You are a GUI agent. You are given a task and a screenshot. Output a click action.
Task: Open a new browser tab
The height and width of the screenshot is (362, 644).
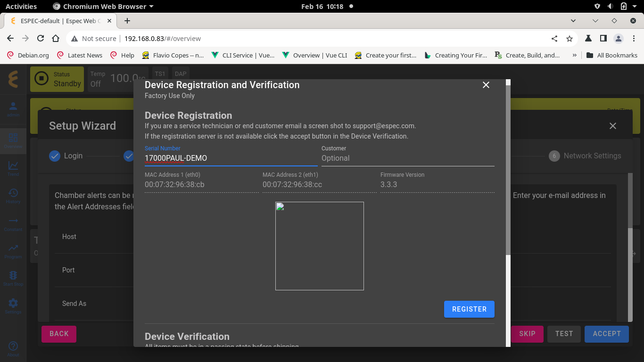[x=127, y=21]
